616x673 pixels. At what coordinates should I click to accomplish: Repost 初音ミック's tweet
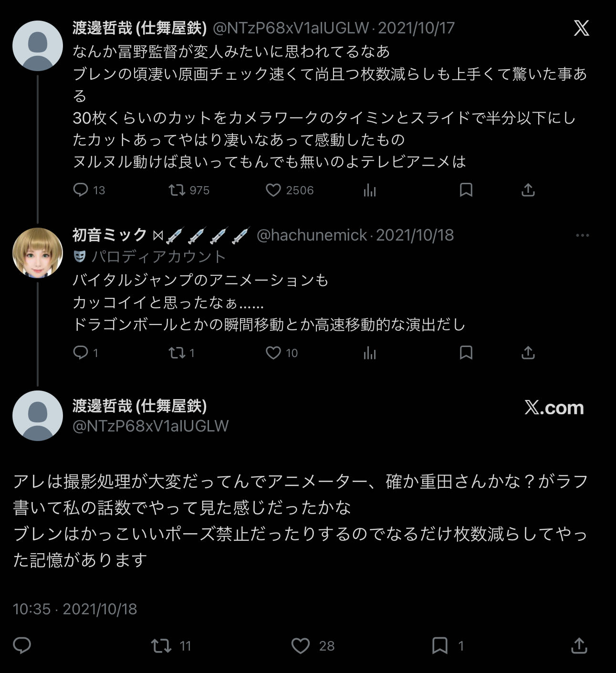click(177, 353)
